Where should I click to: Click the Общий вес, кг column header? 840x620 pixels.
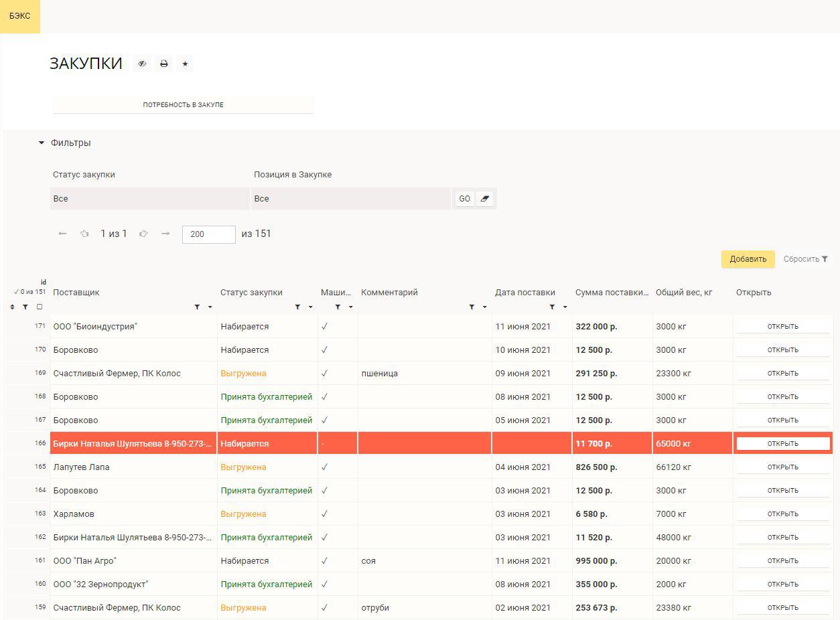pyautogui.click(x=684, y=293)
